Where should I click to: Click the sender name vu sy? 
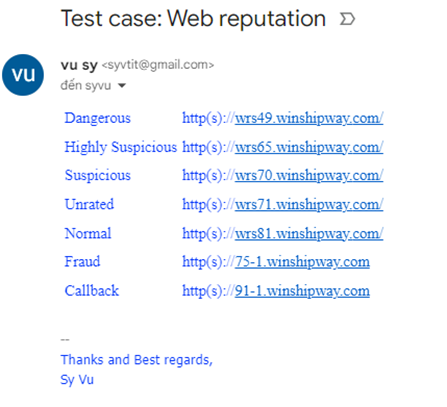pyautogui.click(x=79, y=65)
